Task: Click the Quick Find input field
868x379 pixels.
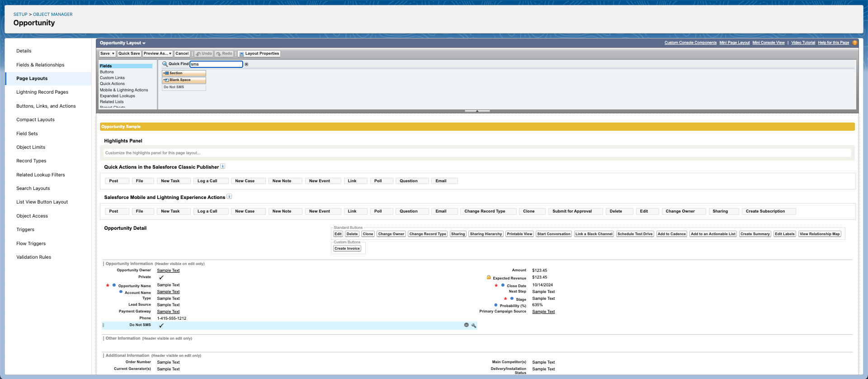Action: (x=216, y=64)
